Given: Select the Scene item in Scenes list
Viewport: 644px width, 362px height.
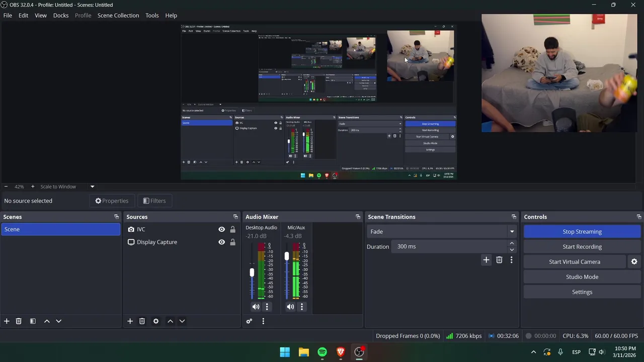Looking at the screenshot, I should [60, 229].
